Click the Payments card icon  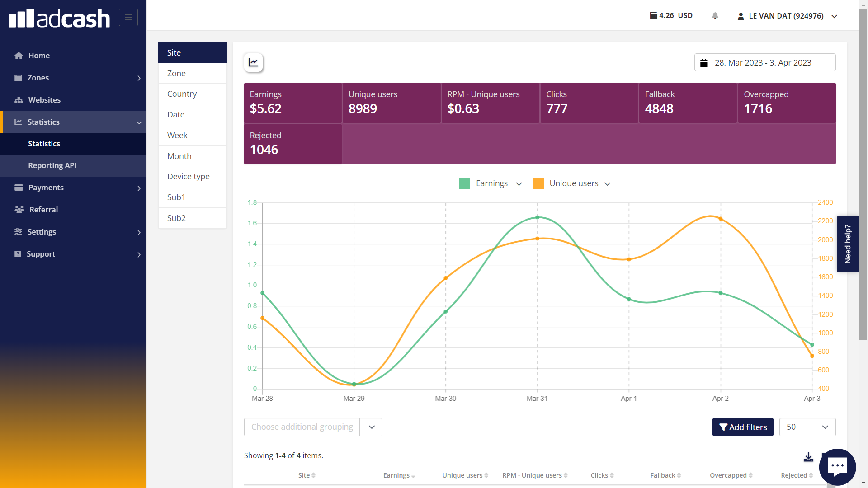coord(19,188)
